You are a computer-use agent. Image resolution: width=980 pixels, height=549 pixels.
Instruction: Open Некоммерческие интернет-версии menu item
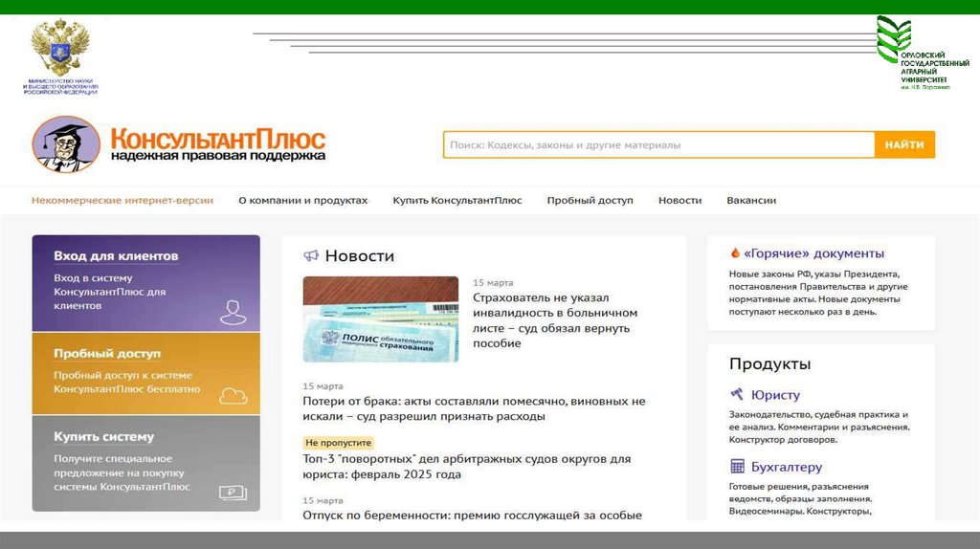pyautogui.click(x=122, y=201)
